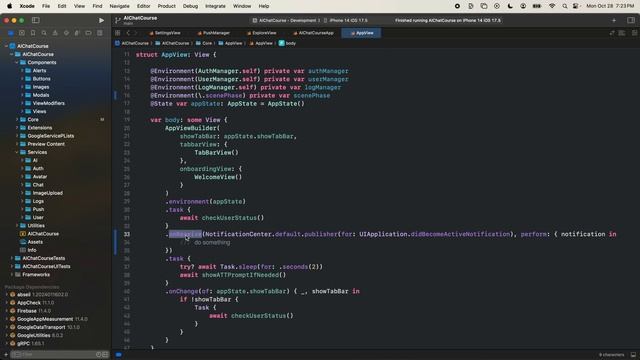Open the Debug menu

(190, 6)
